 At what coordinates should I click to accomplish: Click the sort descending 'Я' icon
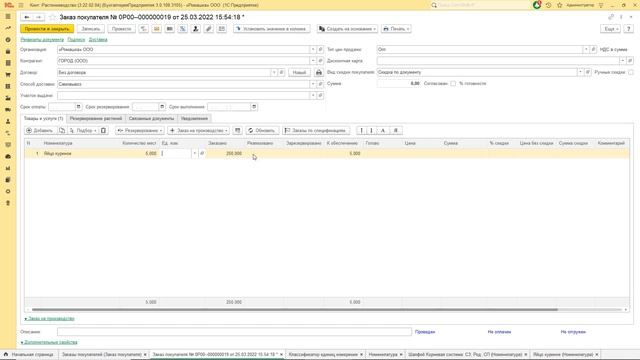[396, 131]
